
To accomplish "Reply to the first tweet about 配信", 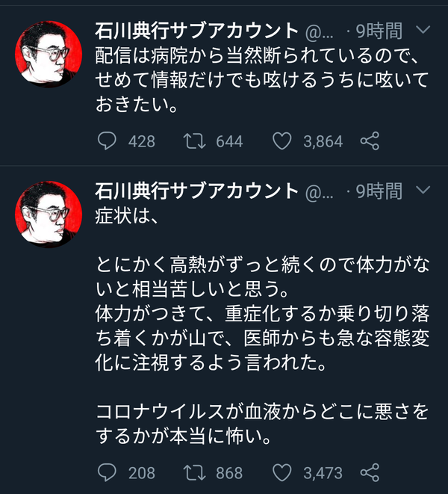I will tap(107, 141).
